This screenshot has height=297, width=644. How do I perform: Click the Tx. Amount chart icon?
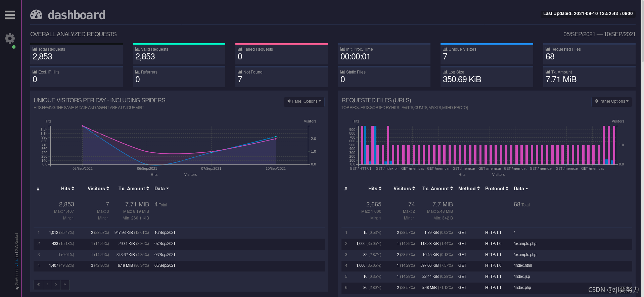coord(548,72)
